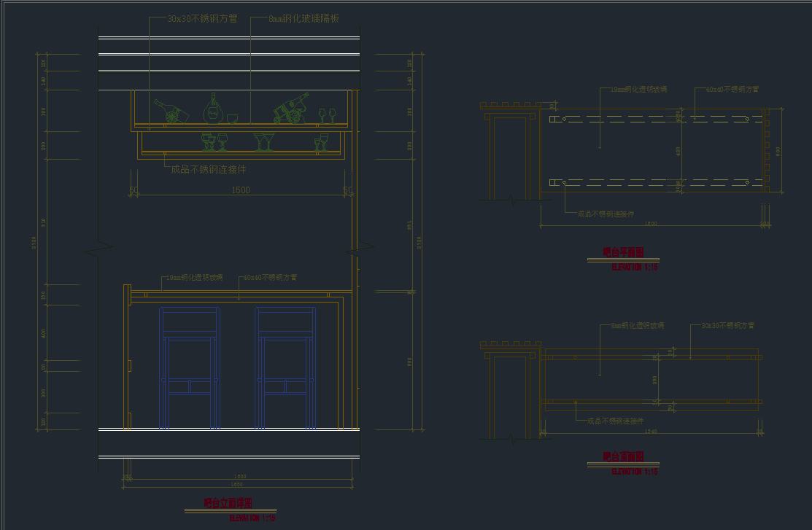
Task: Select the 8mm钢化玻璃隔板 annotation above the elevation
Action: [x=303, y=19]
